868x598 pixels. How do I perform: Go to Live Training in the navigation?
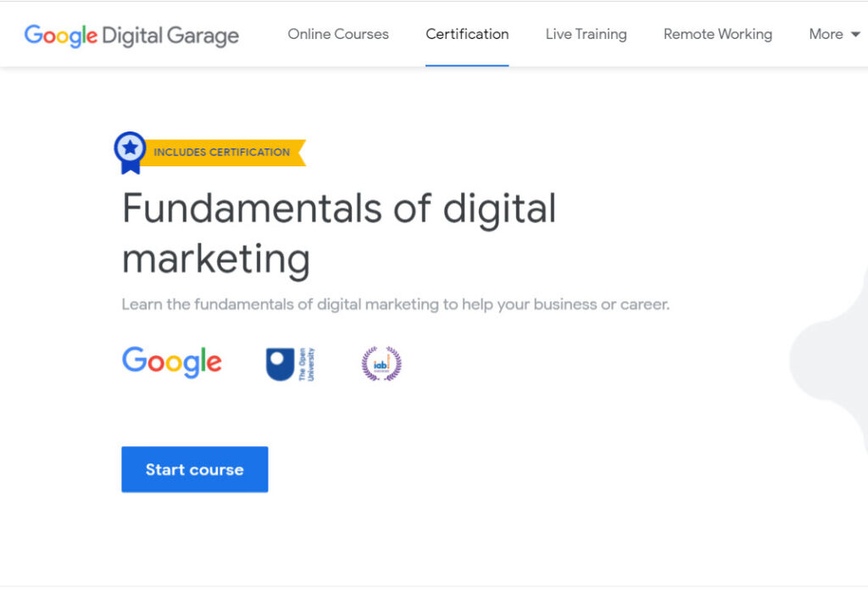(586, 34)
